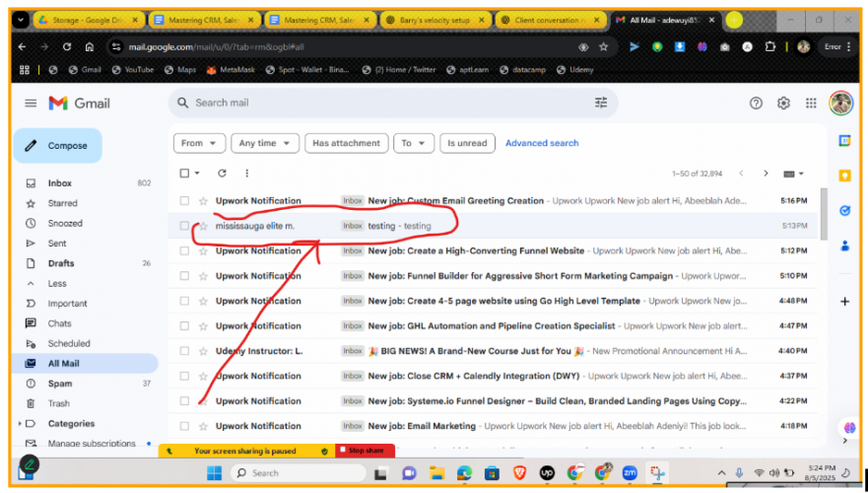This screenshot has width=868, height=493.
Task: Open the Gmail main menu hamburger icon
Action: click(x=31, y=103)
